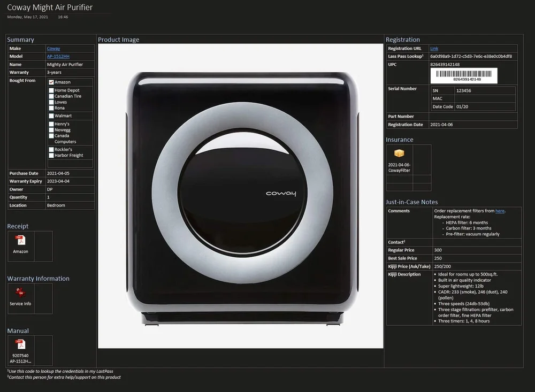This screenshot has height=392, width=535.
Task: Click 'Ideal for rooms up to 500sq.ft.' bullet
Action: coord(468,274)
